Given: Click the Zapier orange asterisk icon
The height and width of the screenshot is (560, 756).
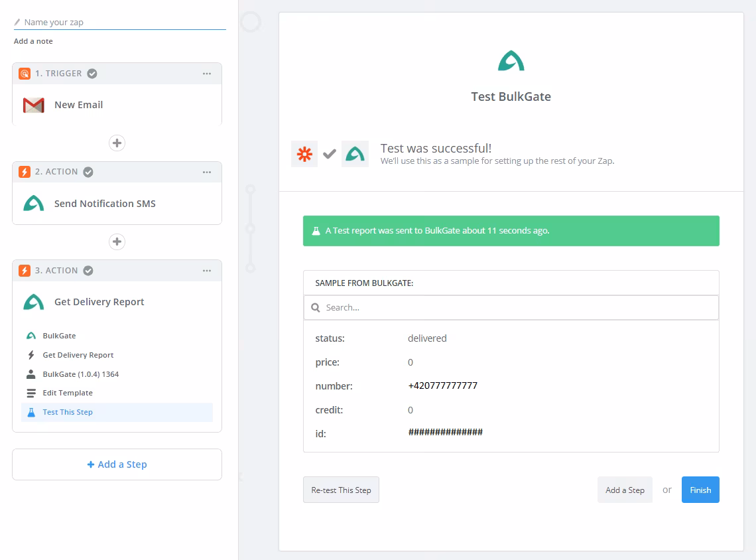Looking at the screenshot, I should coord(304,155).
